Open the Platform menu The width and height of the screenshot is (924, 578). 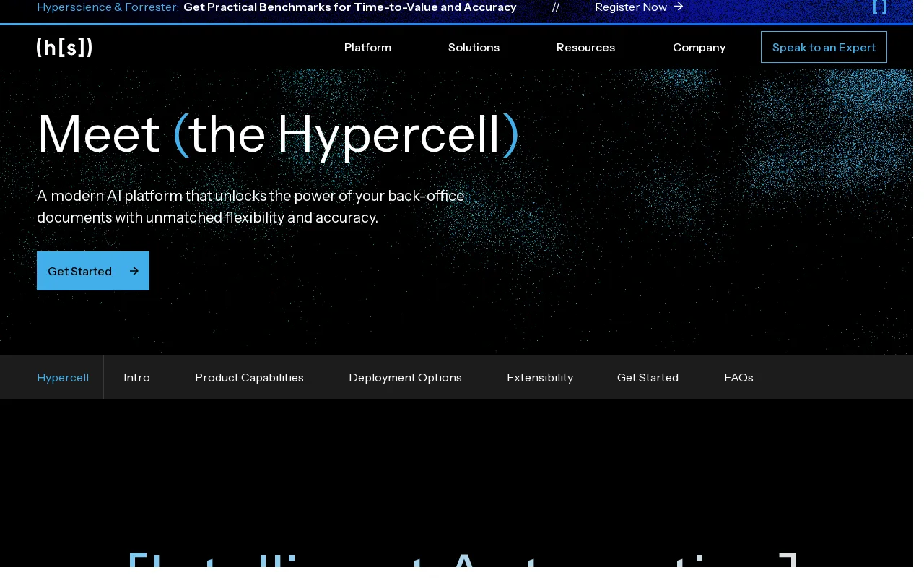click(367, 47)
